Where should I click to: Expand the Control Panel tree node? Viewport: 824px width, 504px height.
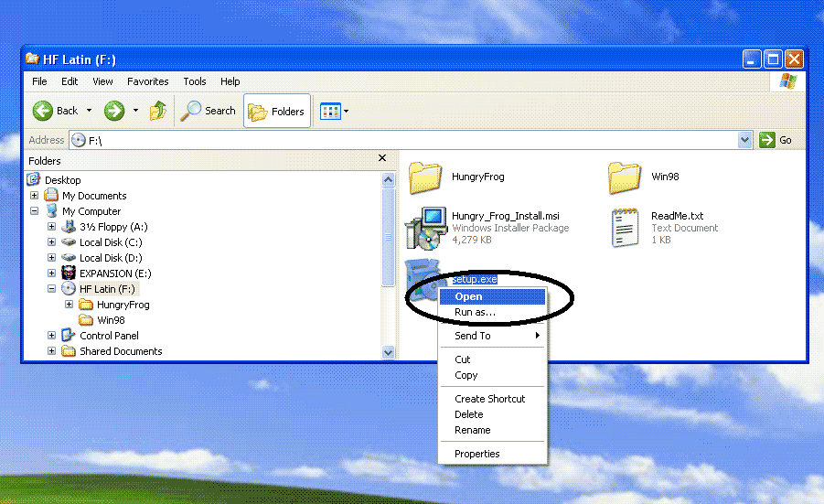click(x=52, y=336)
